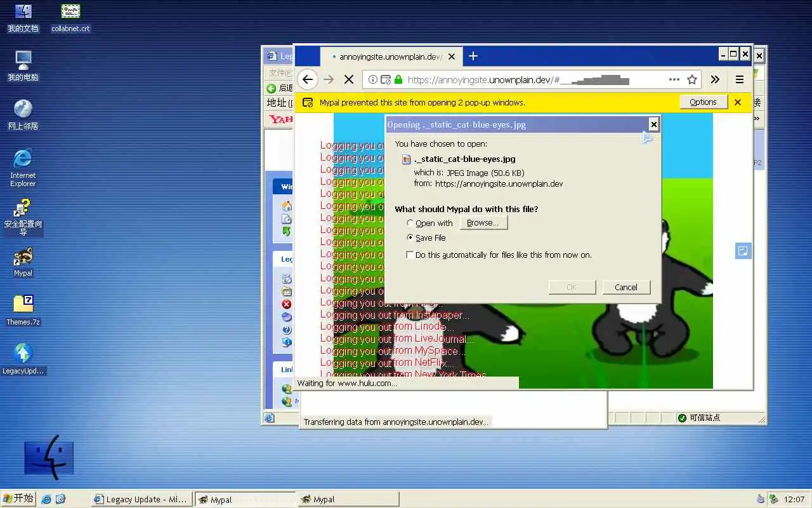
Task: Expand the Mypal toolbar overflow chevron
Action: tap(715, 79)
